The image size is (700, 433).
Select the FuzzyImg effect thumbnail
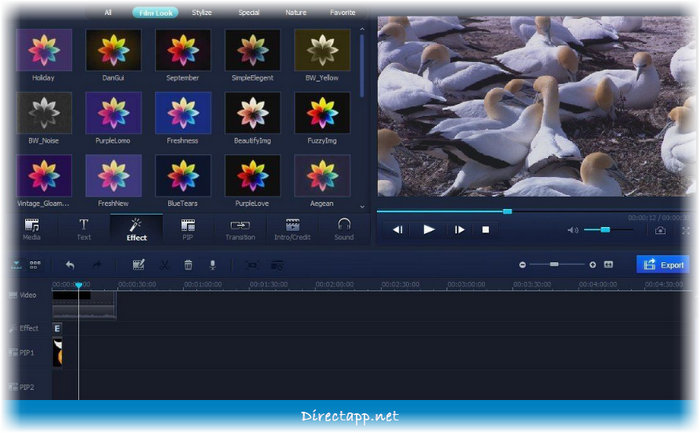pos(322,113)
